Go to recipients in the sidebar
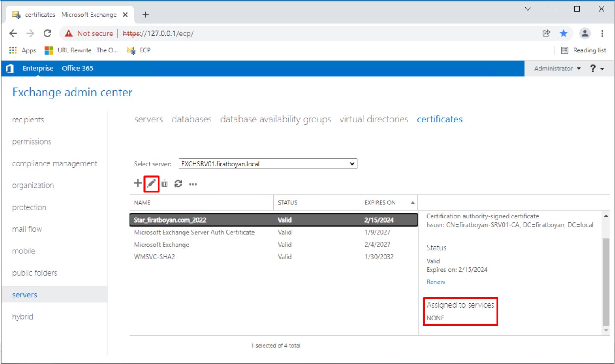 pyautogui.click(x=28, y=120)
